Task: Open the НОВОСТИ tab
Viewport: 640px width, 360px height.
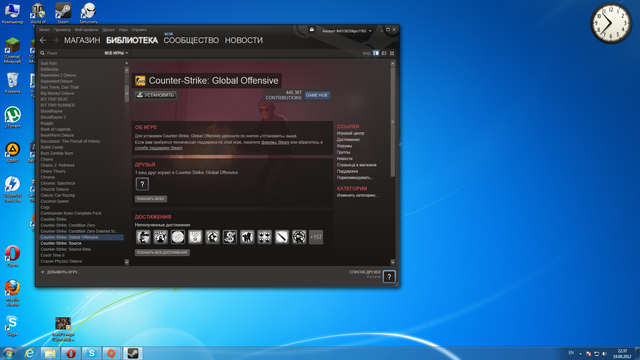Action: (244, 40)
